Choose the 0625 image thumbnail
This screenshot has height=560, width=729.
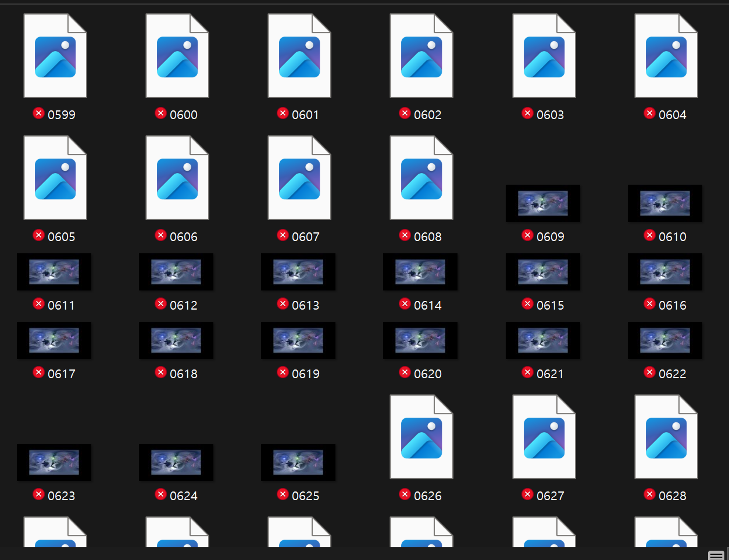pyautogui.click(x=298, y=462)
